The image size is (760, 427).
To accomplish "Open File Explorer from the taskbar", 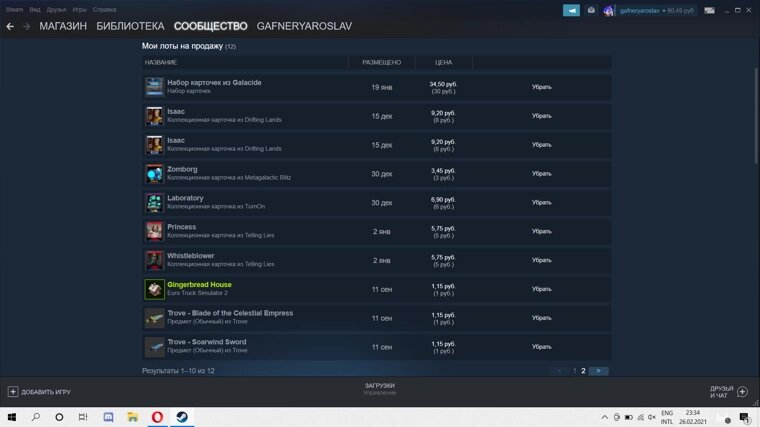I will (132, 417).
